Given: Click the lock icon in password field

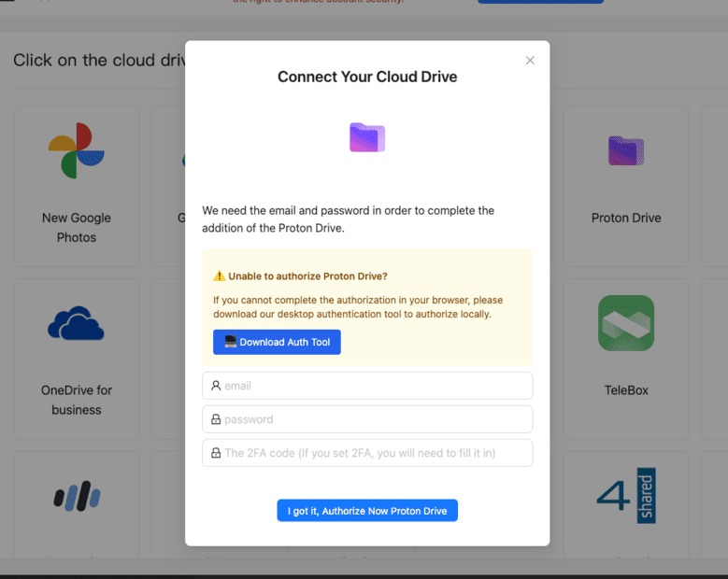Looking at the screenshot, I should point(216,419).
